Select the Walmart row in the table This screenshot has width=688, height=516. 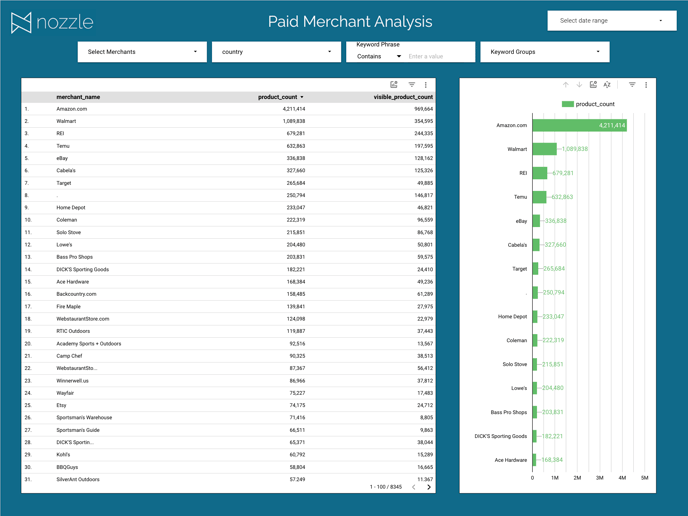(x=228, y=121)
